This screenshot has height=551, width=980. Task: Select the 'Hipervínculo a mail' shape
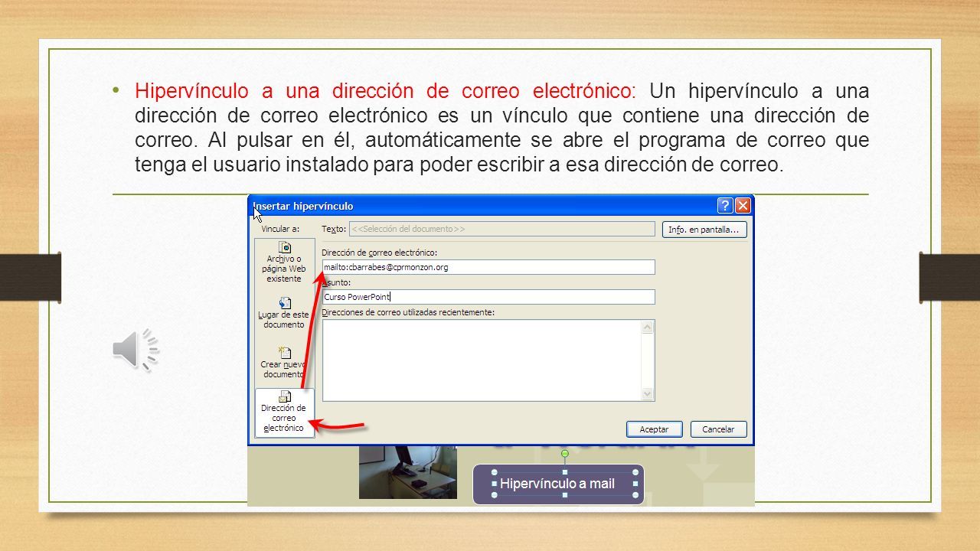[x=558, y=484]
